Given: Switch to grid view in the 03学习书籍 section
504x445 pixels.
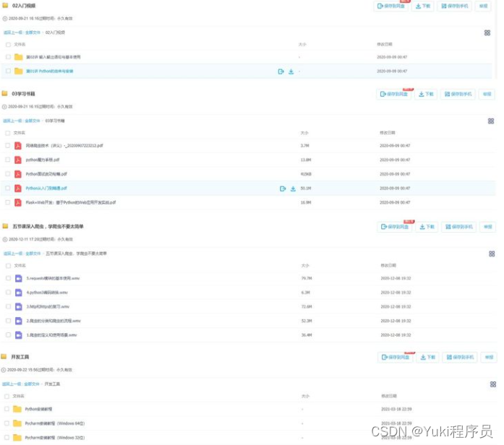Looking at the screenshot, I should point(491,121).
